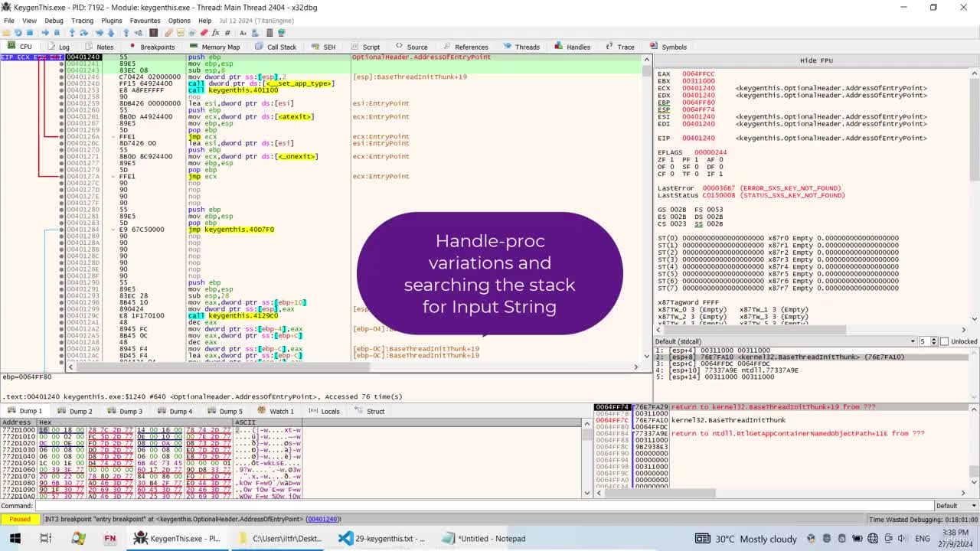Open the Plugins menu
The height and width of the screenshot is (551, 980).
point(112,21)
